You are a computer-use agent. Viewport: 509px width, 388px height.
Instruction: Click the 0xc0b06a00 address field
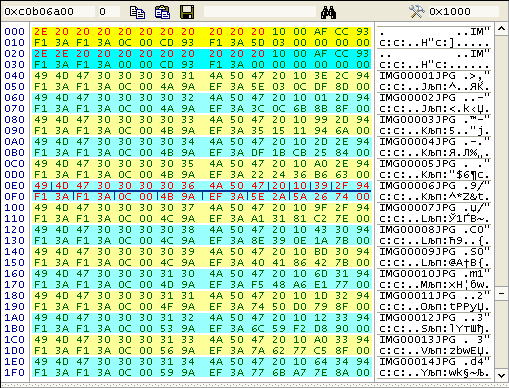tap(49, 12)
